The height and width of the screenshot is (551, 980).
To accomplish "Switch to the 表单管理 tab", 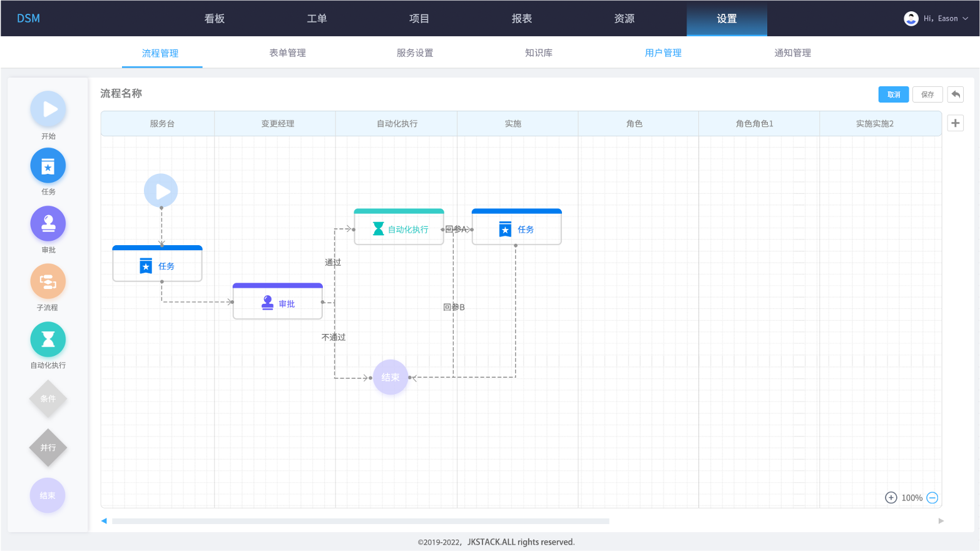I will 287,53.
